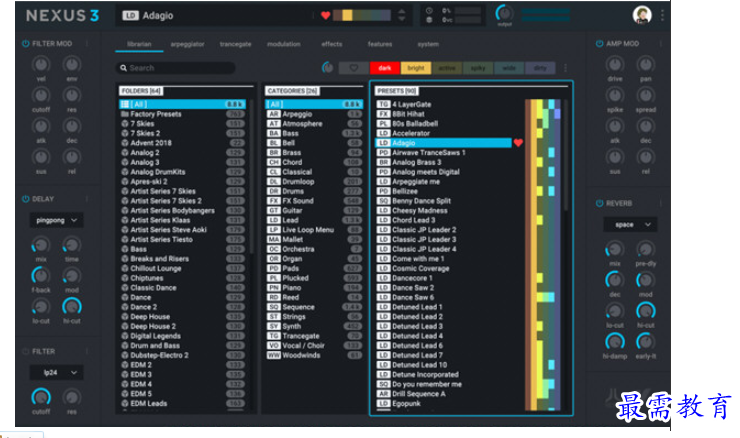Open the system tab

pyautogui.click(x=428, y=44)
